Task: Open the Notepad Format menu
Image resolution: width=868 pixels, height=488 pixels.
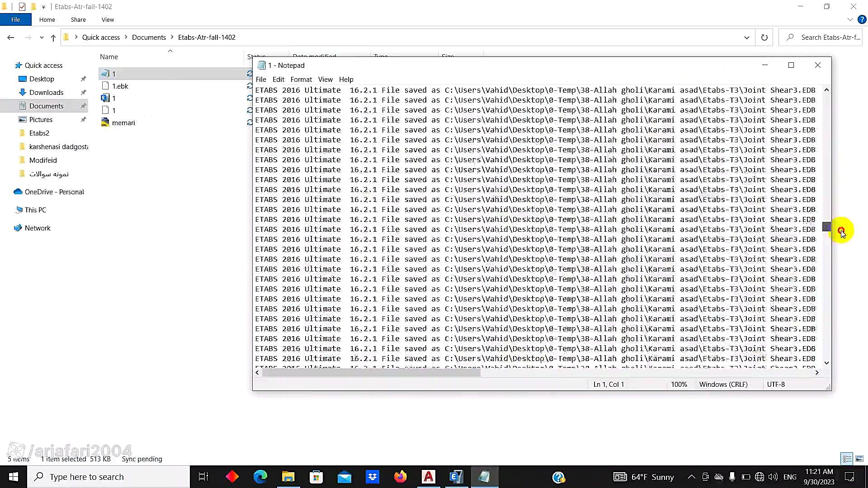Action: [301, 79]
